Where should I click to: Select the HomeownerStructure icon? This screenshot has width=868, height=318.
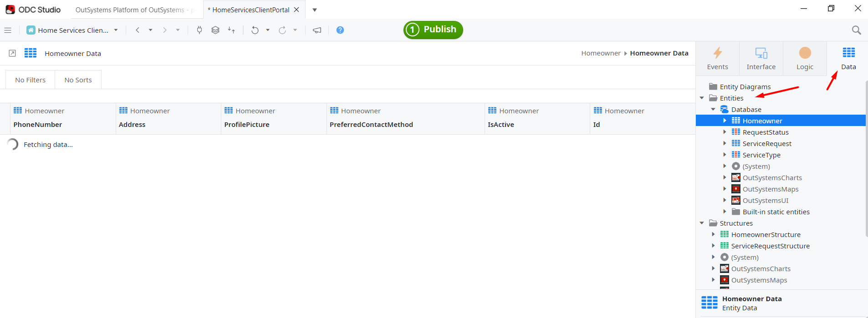pyautogui.click(x=725, y=234)
